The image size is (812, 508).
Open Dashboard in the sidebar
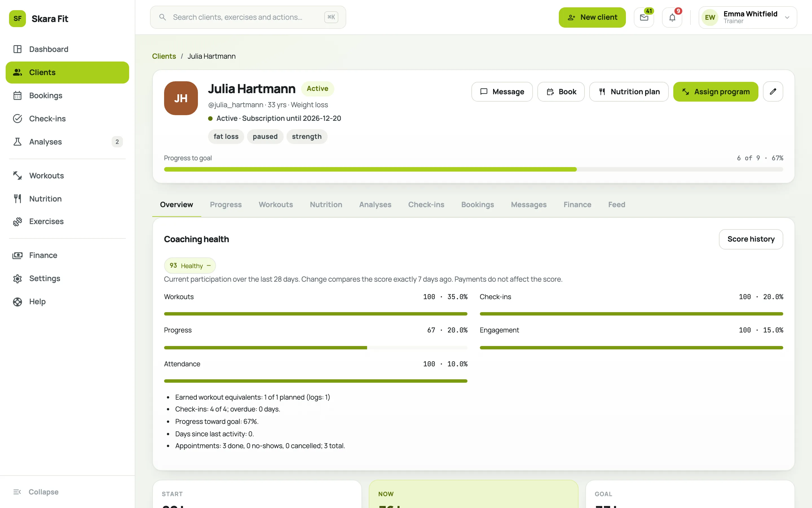tap(67, 49)
